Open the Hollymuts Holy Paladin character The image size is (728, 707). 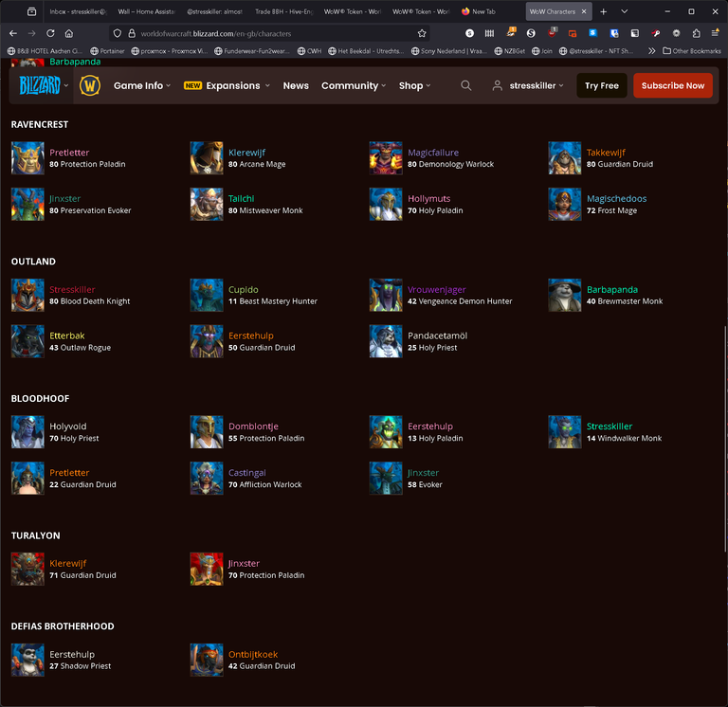pyautogui.click(x=416, y=205)
